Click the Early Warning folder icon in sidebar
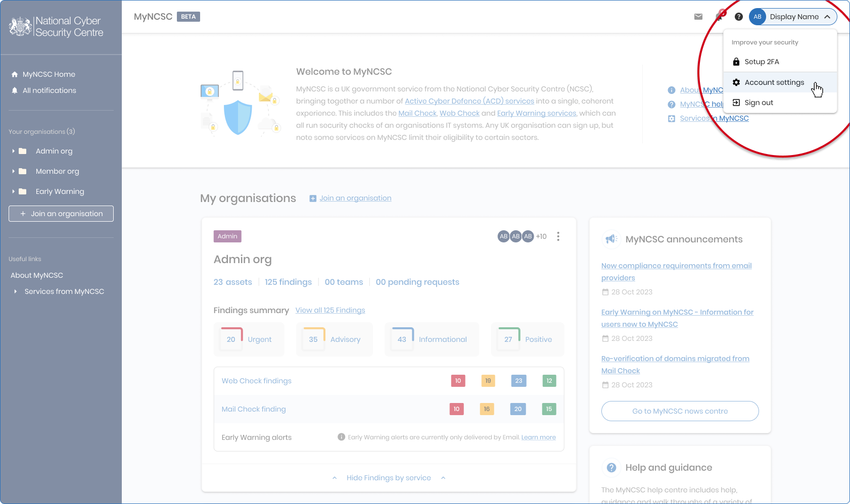The width and height of the screenshot is (850, 504). click(x=23, y=191)
